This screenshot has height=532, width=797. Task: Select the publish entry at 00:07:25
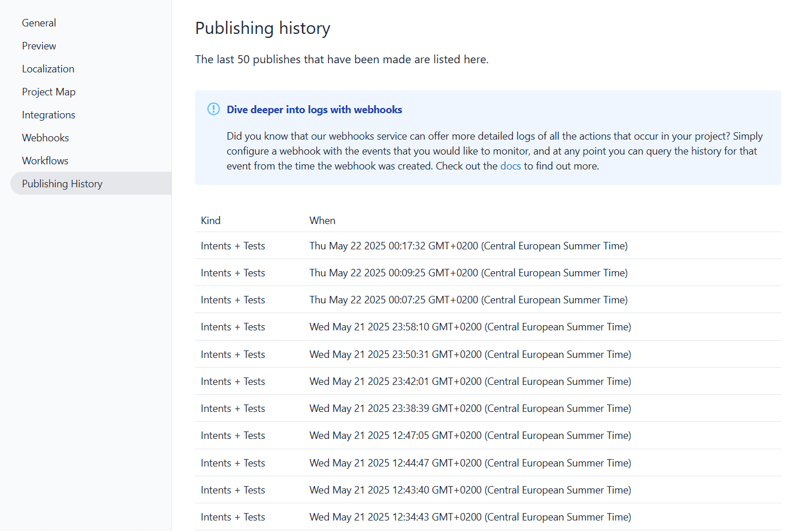[488, 300]
